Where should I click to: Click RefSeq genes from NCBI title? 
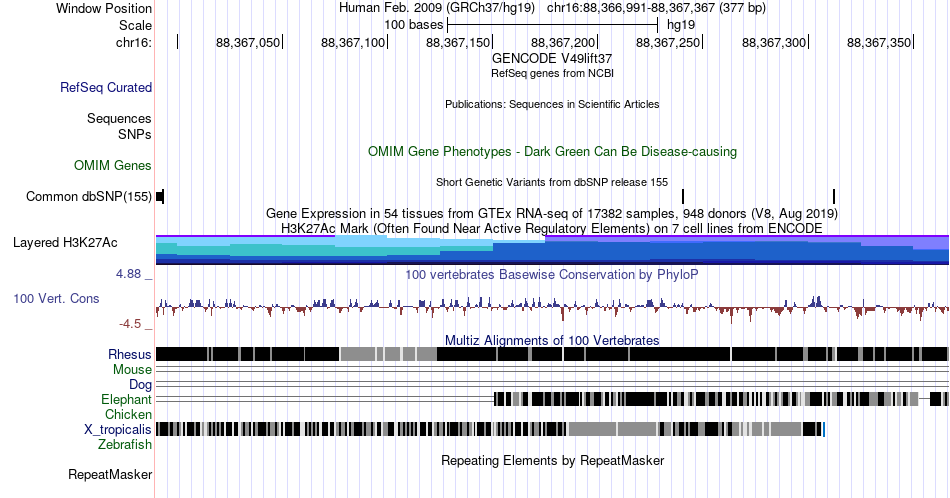(x=552, y=73)
